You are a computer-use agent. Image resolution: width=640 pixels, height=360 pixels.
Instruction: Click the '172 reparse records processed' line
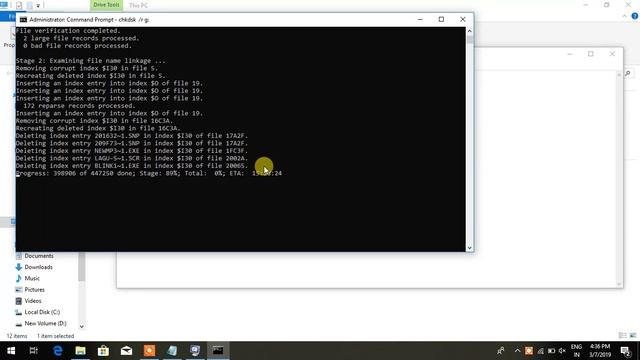tap(79, 106)
